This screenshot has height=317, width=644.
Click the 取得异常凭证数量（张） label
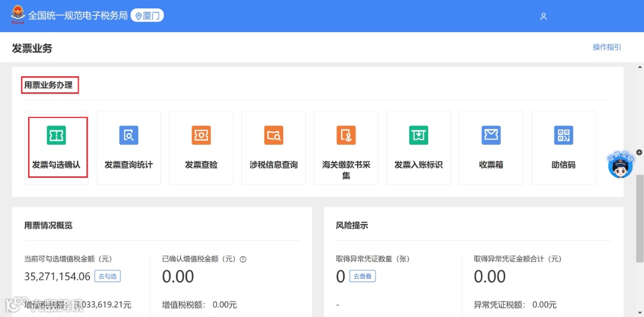point(373,259)
